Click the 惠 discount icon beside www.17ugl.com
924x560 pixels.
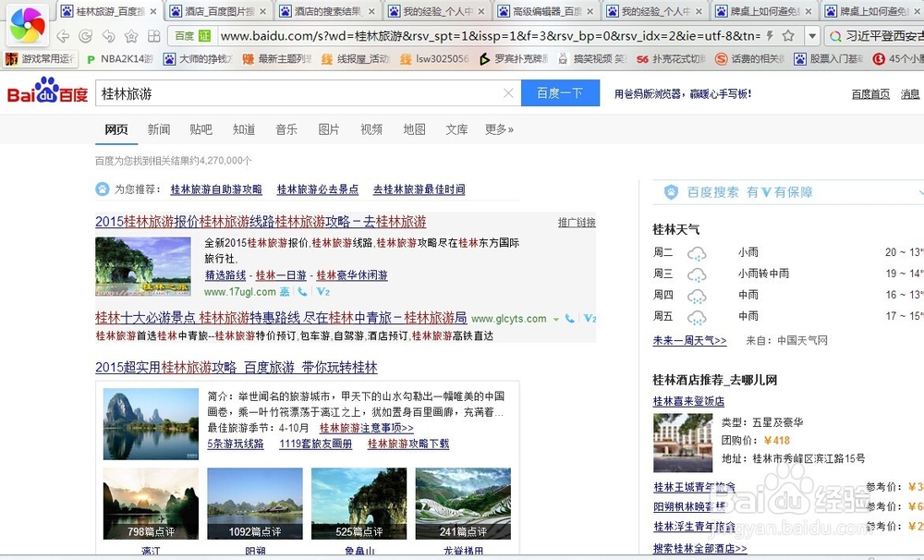point(285,291)
